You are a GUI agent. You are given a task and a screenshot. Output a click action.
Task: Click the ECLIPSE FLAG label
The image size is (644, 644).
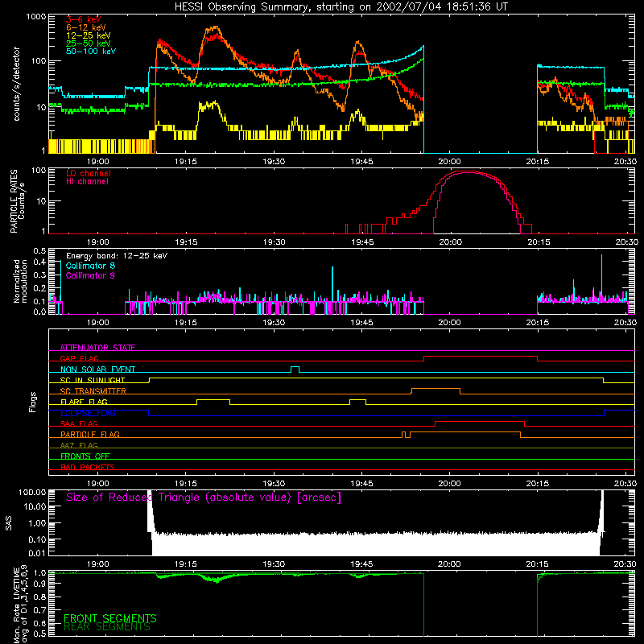[88, 413]
